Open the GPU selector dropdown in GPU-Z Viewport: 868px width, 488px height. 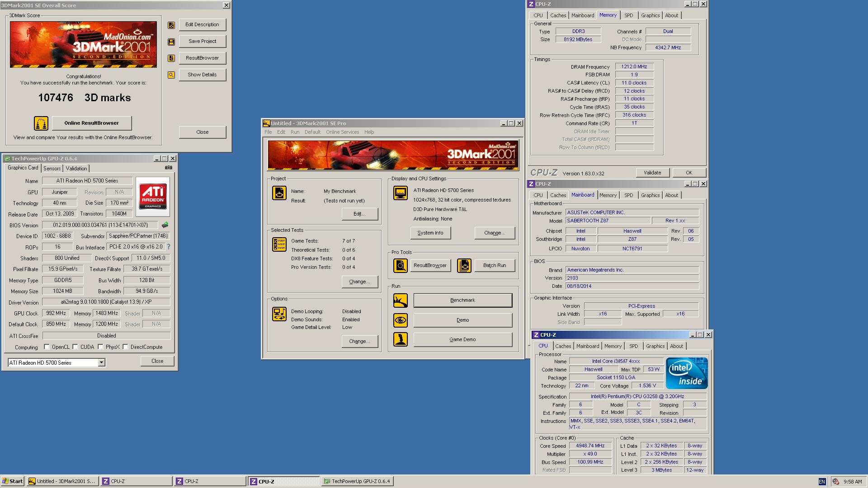click(101, 362)
